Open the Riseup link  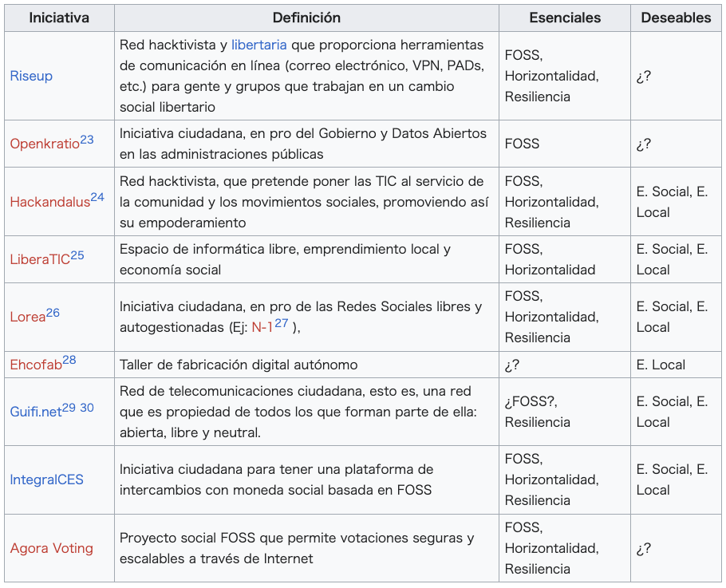(x=31, y=76)
